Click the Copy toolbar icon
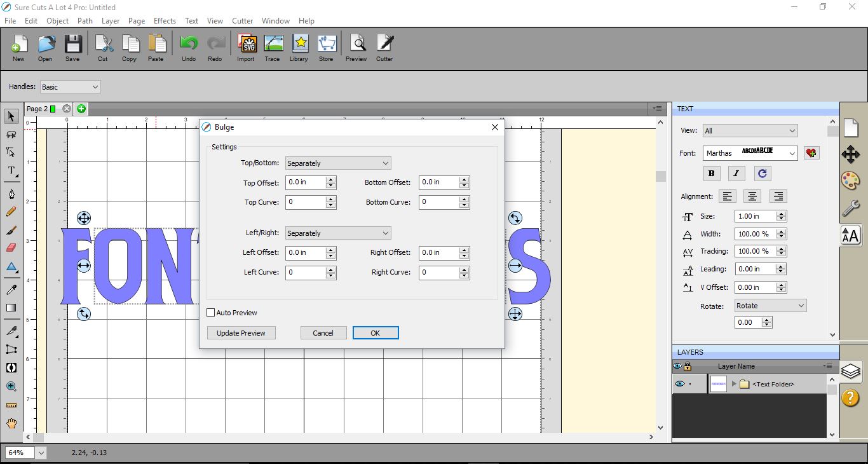Screen dimensions: 868x464 [130, 48]
